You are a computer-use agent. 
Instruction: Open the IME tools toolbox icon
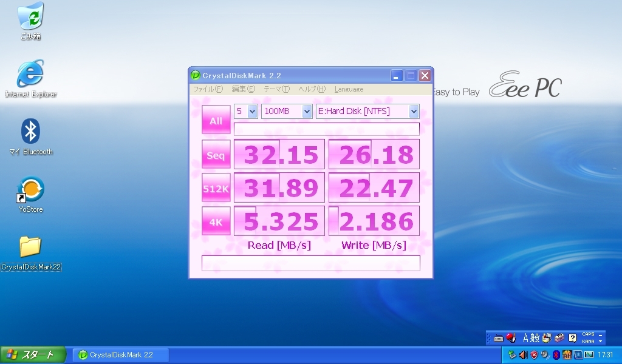[x=559, y=337]
